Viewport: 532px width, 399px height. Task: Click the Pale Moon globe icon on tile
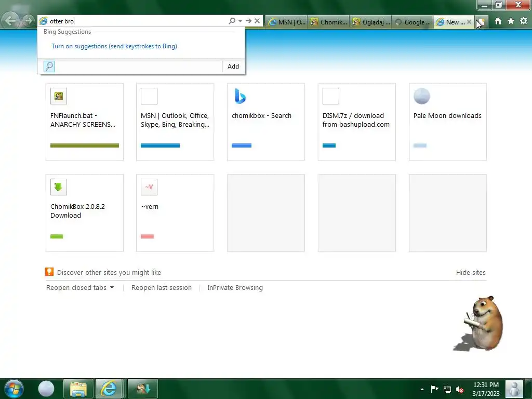point(422,96)
